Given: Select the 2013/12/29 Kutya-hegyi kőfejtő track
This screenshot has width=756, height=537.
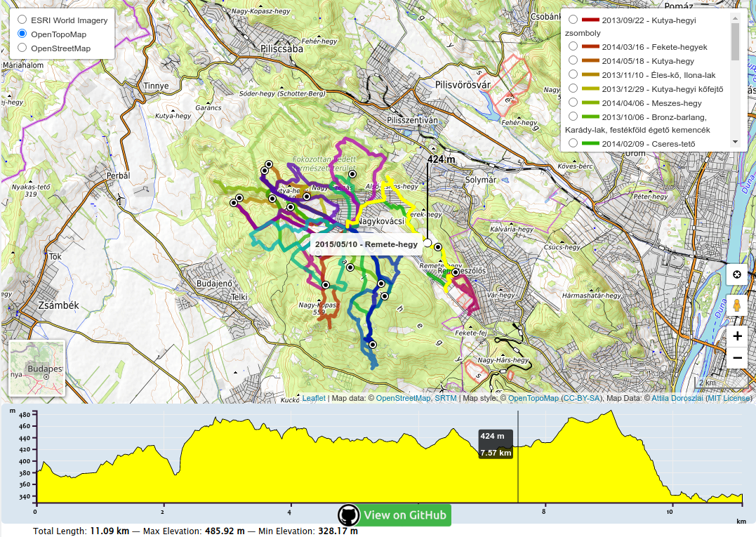Looking at the screenshot, I should click(573, 88).
